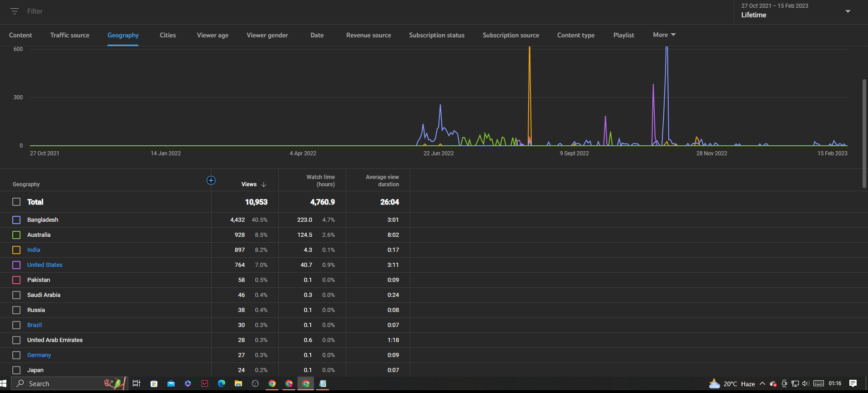The image size is (868, 393).
Task: Toggle the India row checkbox
Action: tap(16, 250)
